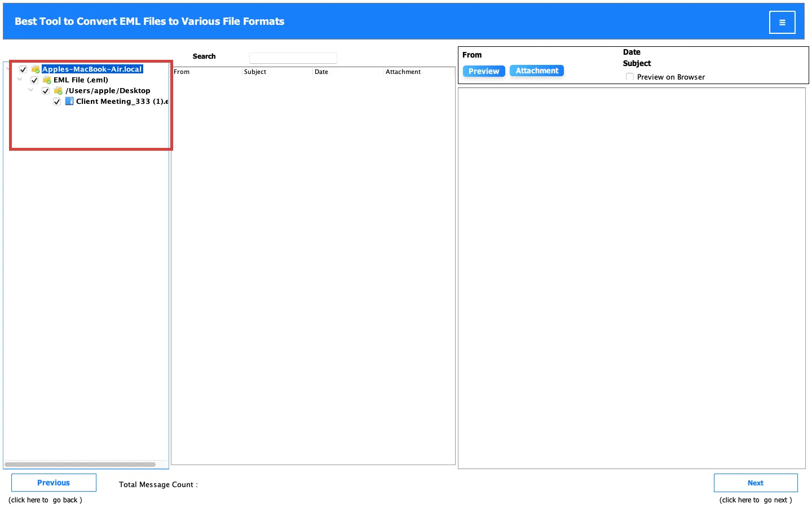Sort by the Attachment column header
The height and width of the screenshot is (508, 812).
pos(419,72)
